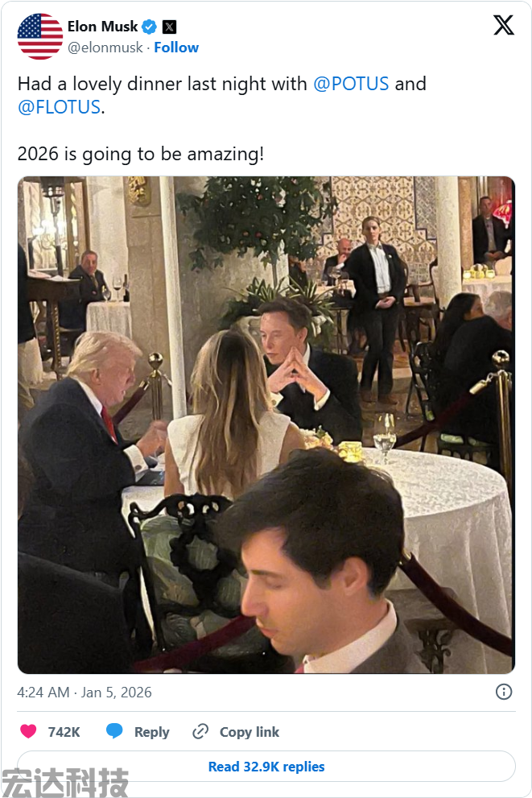This screenshot has height=798, width=532.
Task: Follow the Elon Musk account
Action: click(x=176, y=48)
